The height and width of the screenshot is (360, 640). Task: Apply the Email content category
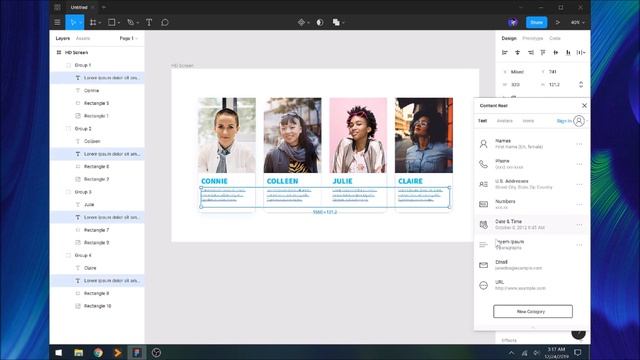pyautogui.click(x=531, y=265)
